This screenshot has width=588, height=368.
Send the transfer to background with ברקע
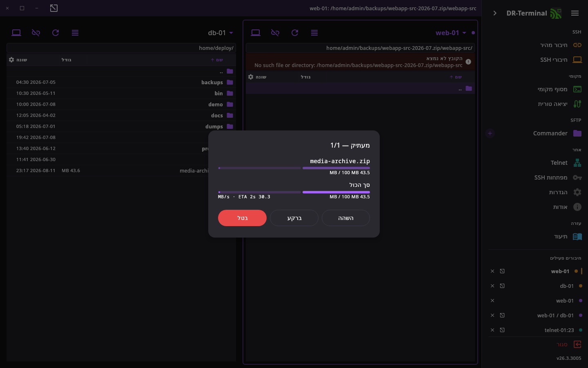294,218
